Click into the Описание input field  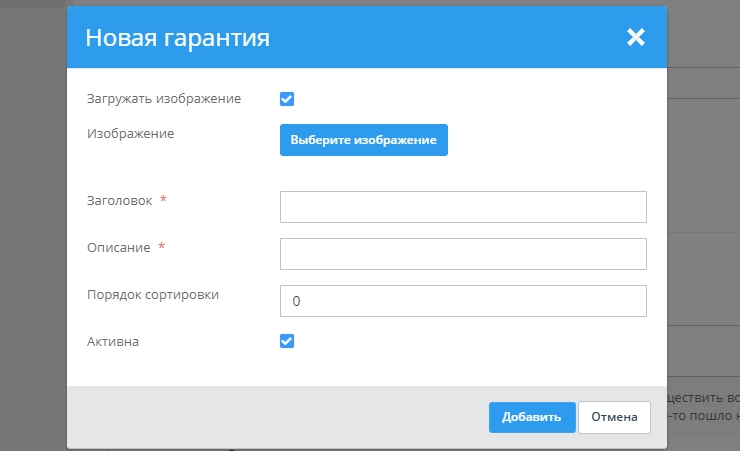463,254
